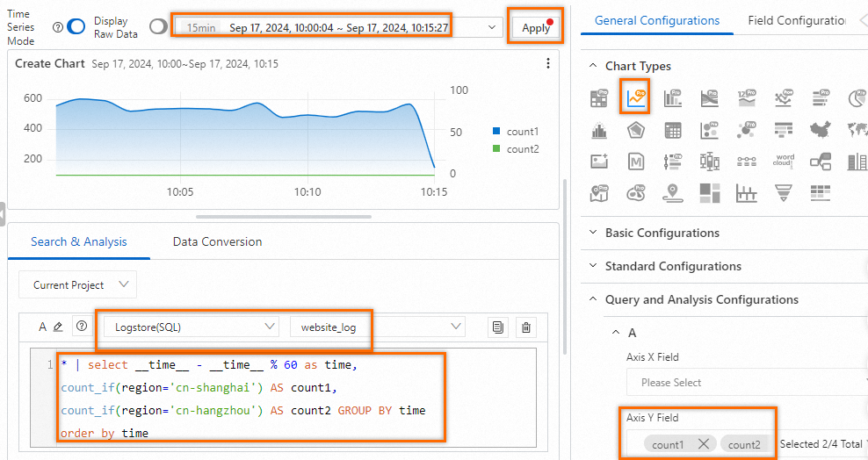Select the Cross Table chart type icon
The width and height of the screenshot is (868, 460).
(673, 131)
